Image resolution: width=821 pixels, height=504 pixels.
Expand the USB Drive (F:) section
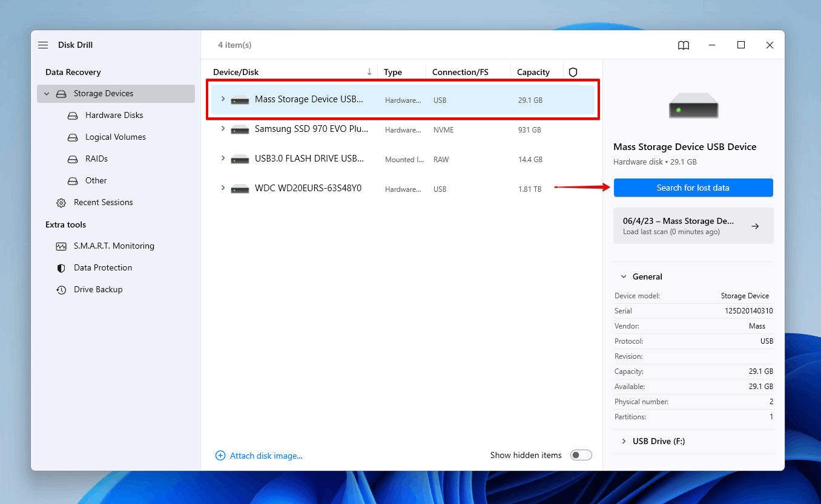coord(624,441)
